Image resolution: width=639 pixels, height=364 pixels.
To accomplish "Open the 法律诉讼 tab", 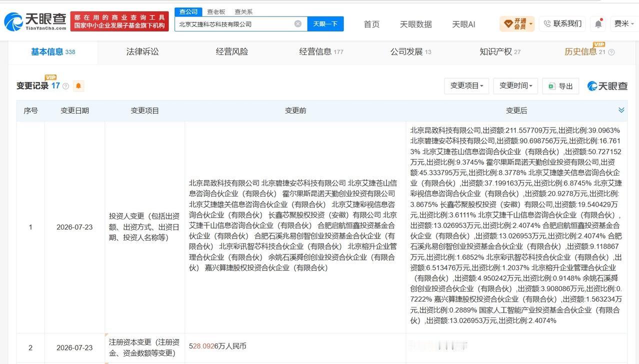I will pyautogui.click(x=142, y=51).
